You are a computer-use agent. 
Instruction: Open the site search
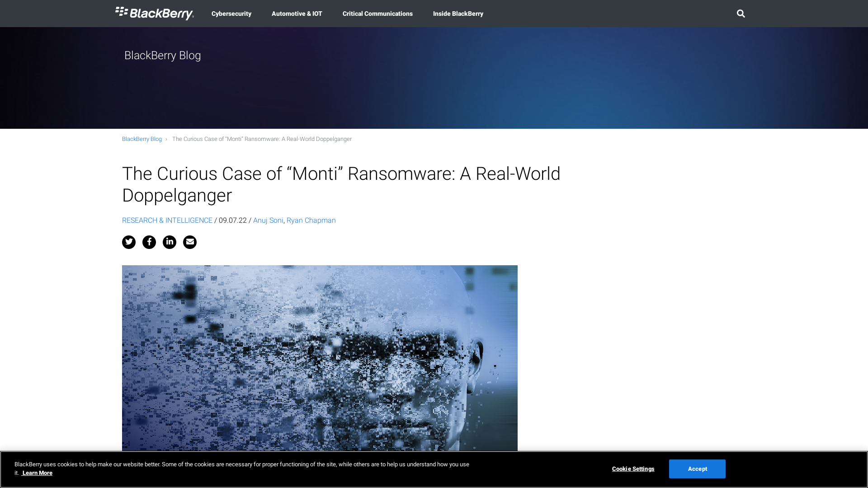tap(741, 14)
